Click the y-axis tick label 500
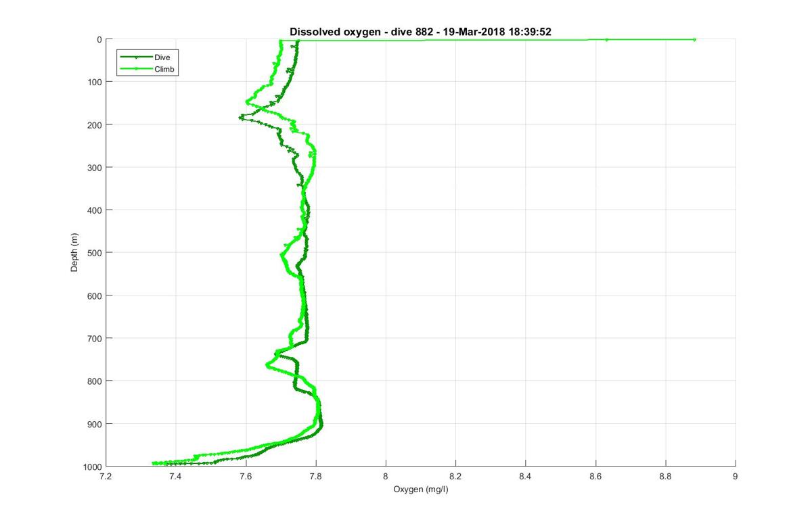812x524 pixels. pos(95,253)
